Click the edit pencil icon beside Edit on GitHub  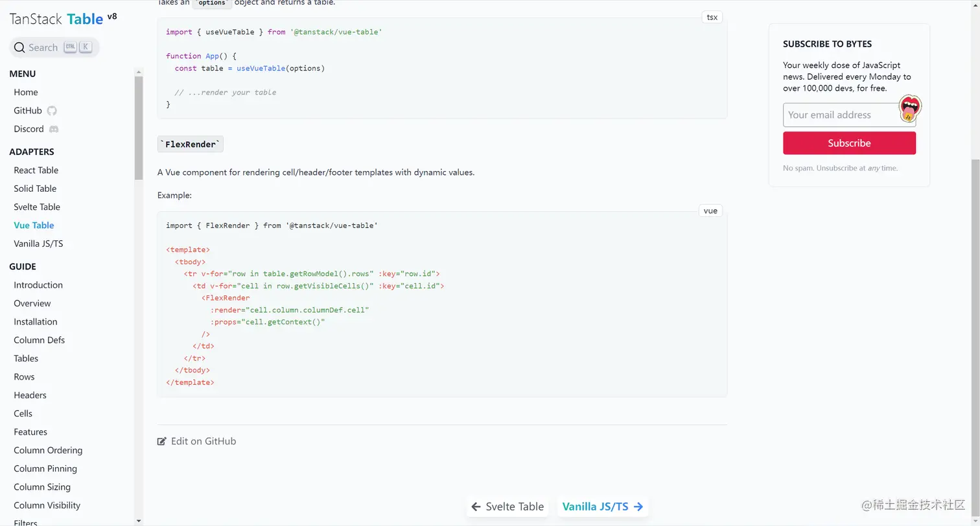162,442
